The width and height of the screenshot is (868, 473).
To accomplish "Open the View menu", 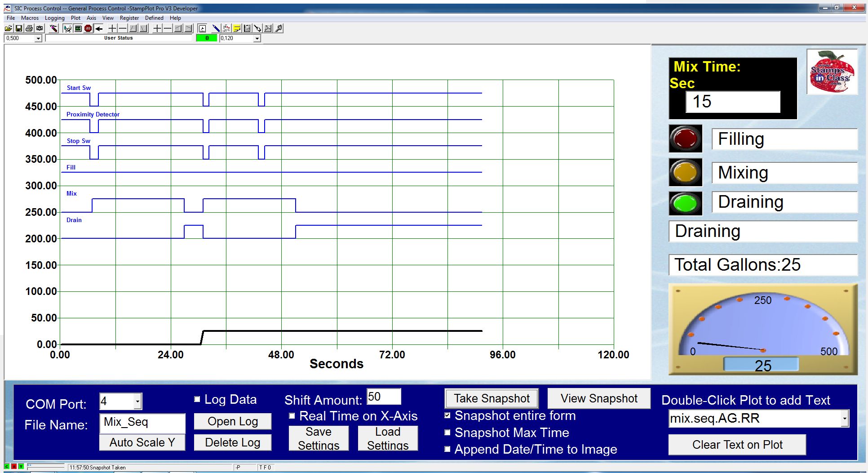I will click(108, 18).
